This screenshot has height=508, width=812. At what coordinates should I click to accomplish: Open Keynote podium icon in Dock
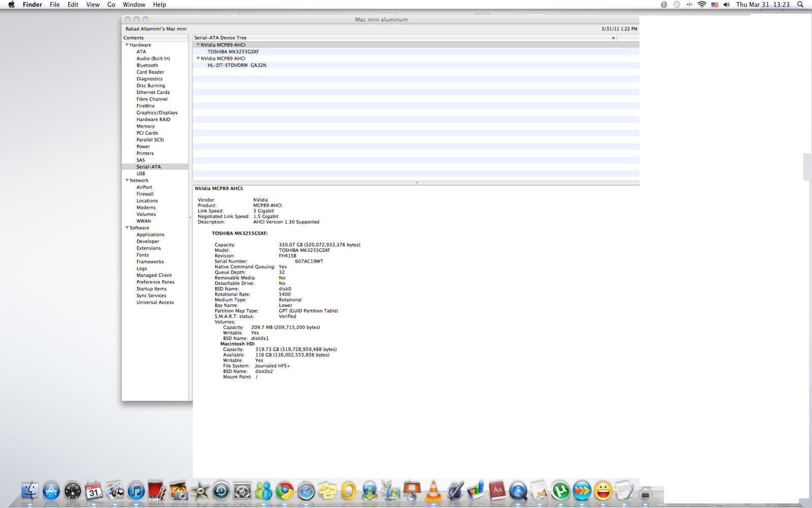[412, 491]
